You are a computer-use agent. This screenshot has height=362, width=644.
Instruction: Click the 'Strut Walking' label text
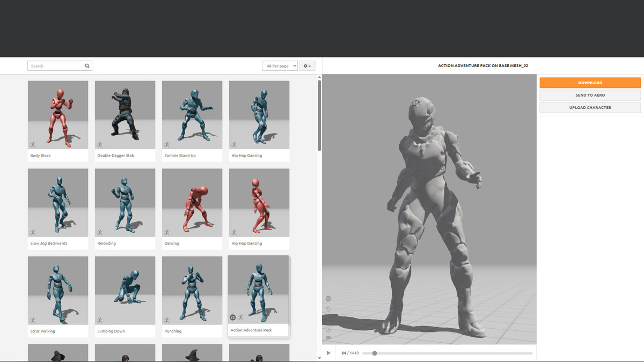pyautogui.click(x=43, y=331)
